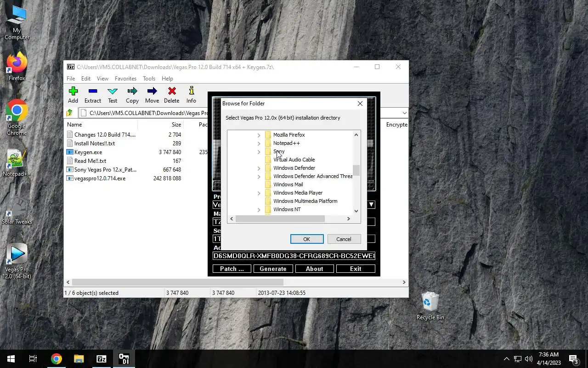Click the 7-Zip taskbar icon
This screenshot has height=368, width=588.
pyautogui.click(x=102, y=359)
